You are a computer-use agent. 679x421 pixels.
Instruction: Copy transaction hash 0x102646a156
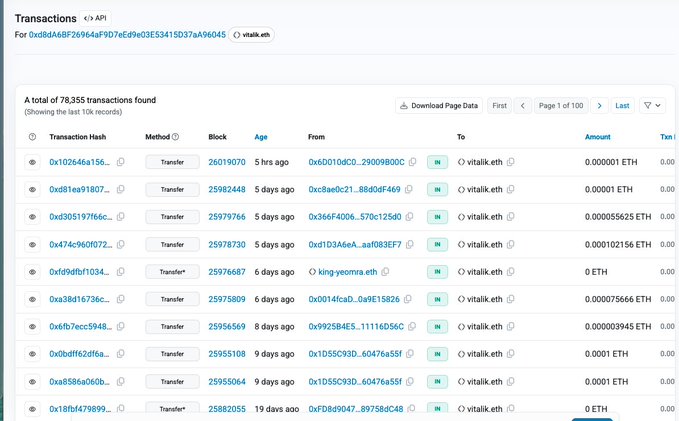[121, 162]
